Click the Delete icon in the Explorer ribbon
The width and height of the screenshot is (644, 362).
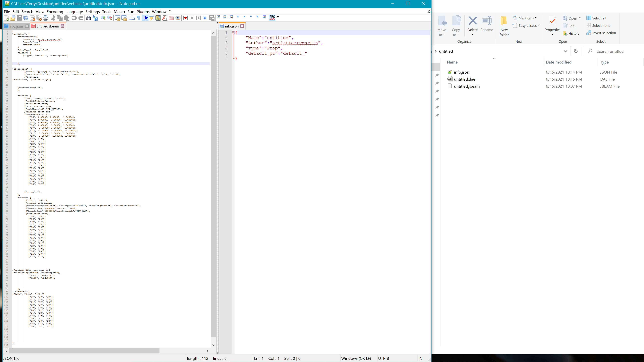tap(472, 25)
